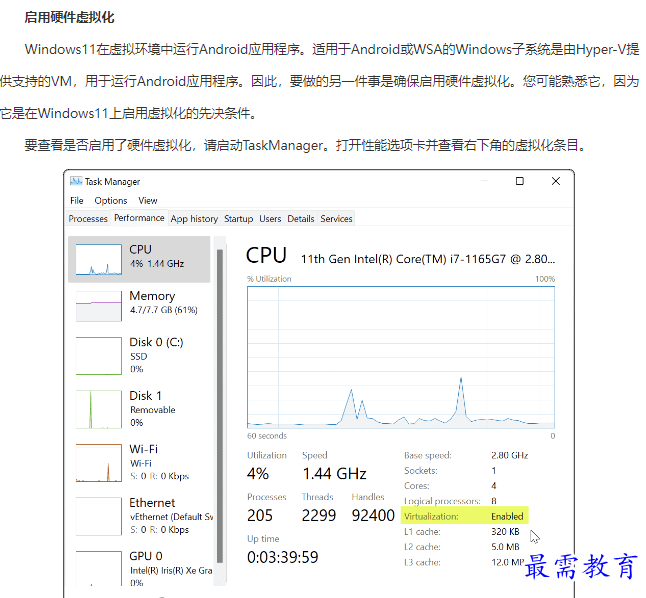Viewport: 646px width, 598px height.
Task: Click the Disk 1 label in sidebar
Action: click(145, 396)
